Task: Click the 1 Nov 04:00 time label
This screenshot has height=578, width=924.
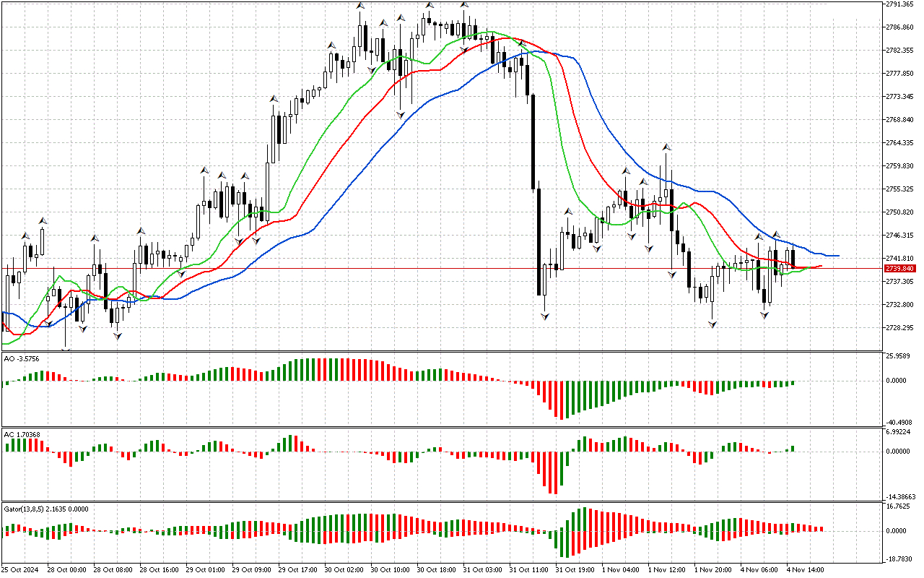Action: tap(620, 570)
